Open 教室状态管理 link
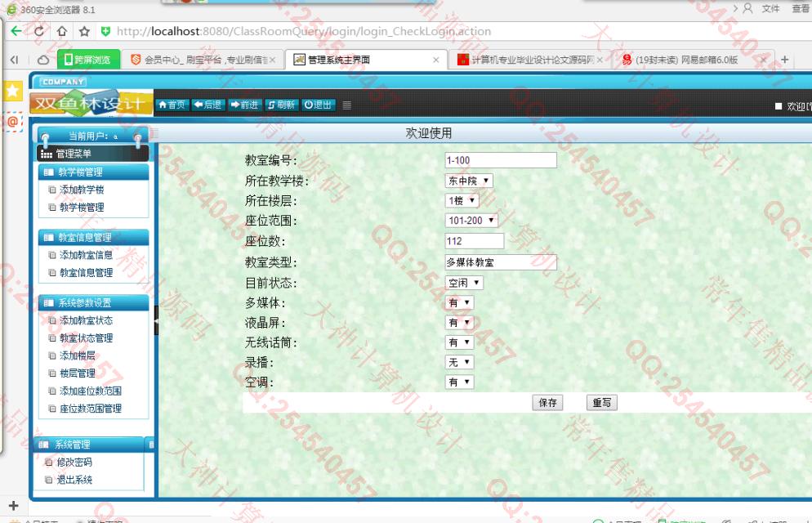Image resolution: width=812 pixels, height=523 pixels. 86,337
